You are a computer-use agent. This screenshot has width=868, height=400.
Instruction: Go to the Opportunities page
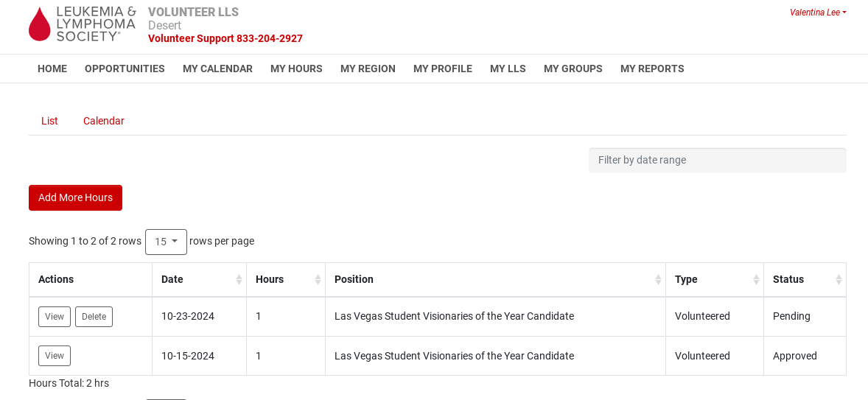click(125, 69)
